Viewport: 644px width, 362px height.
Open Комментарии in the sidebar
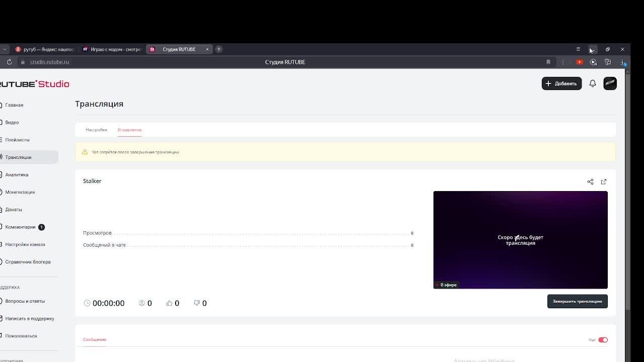(20, 227)
